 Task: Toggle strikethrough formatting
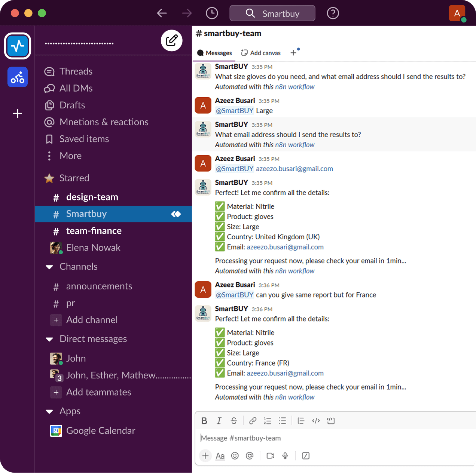234,421
